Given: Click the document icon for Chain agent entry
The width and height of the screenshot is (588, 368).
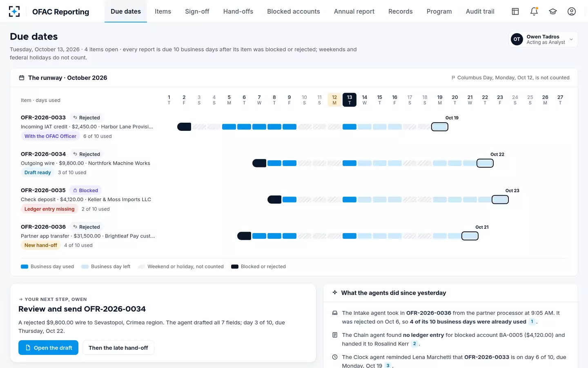Looking at the screenshot, I should tap(335, 335).
